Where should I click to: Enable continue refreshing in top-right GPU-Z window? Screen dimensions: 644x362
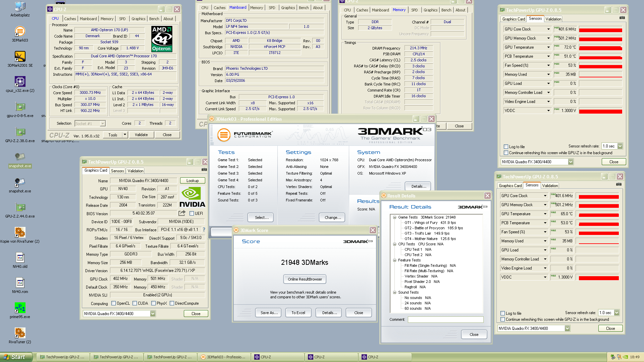506,153
